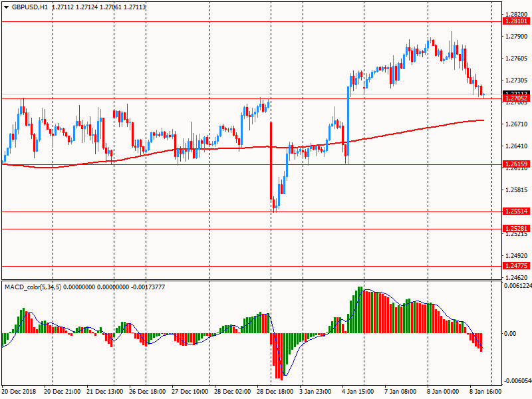Select the 28 Dec 18:00 time axis label
Screen dimensions: 532x399
point(275,392)
